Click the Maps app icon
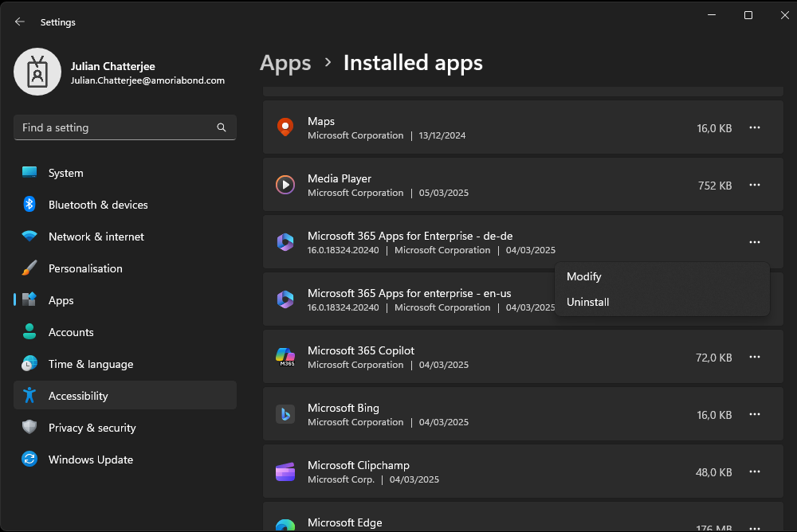 click(x=285, y=127)
